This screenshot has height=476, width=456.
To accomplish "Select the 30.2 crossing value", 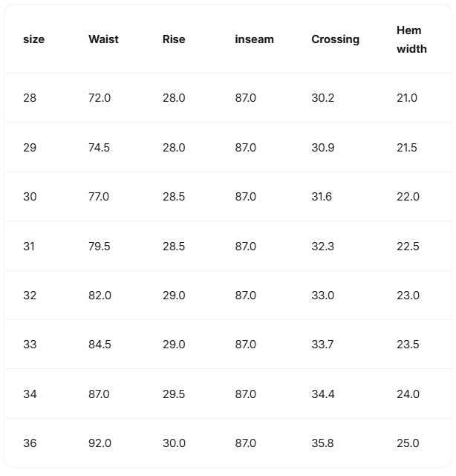I will (x=322, y=98).
